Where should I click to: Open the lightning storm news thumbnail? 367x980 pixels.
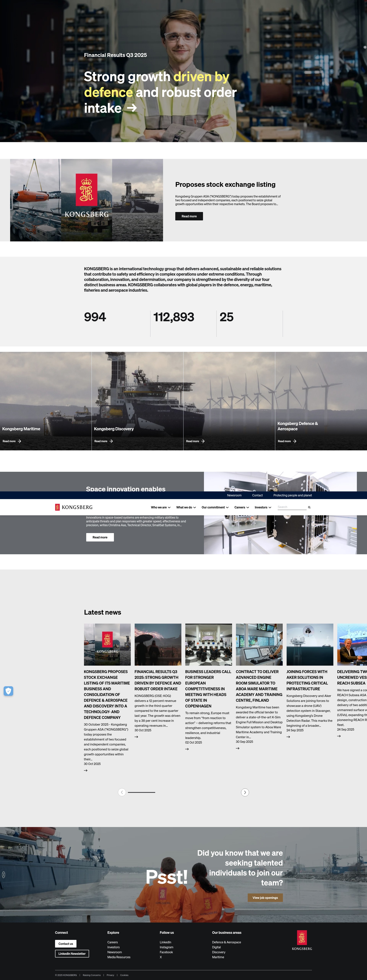coord(158,644)
